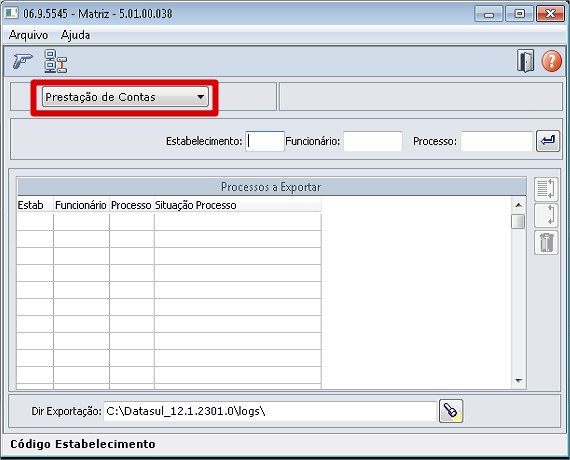Open the Arquivo menu
Screen dimensions: 570x460
pos(28,35)
